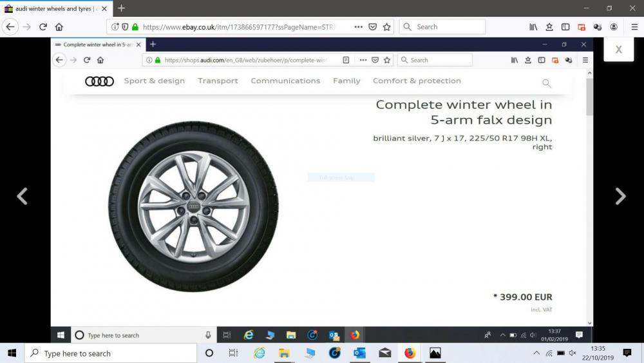Open page actions menu in eBay address bar
The width and height of the screenshot is (644, 363).
[x=358, y=27]
